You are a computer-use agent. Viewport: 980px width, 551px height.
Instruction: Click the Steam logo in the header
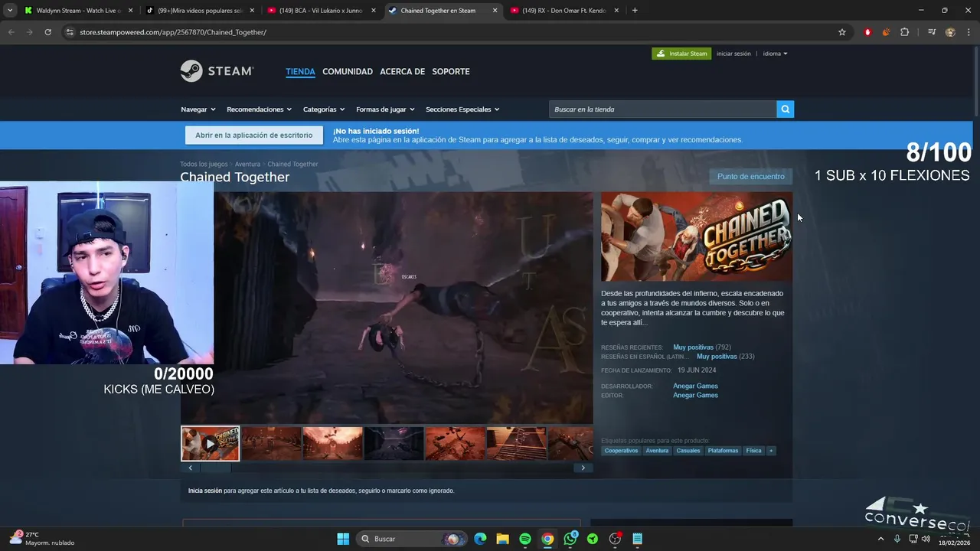click(x=217, y=71)
